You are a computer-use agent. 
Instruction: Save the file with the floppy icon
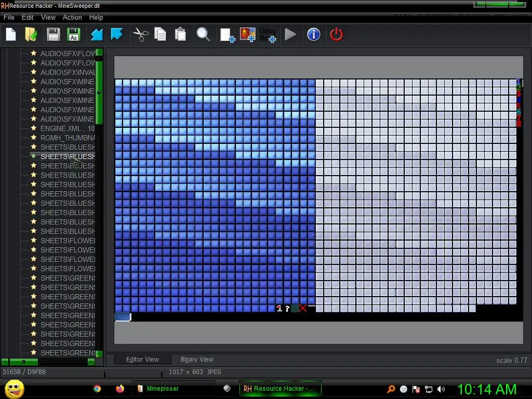click(x=54, y=34)
